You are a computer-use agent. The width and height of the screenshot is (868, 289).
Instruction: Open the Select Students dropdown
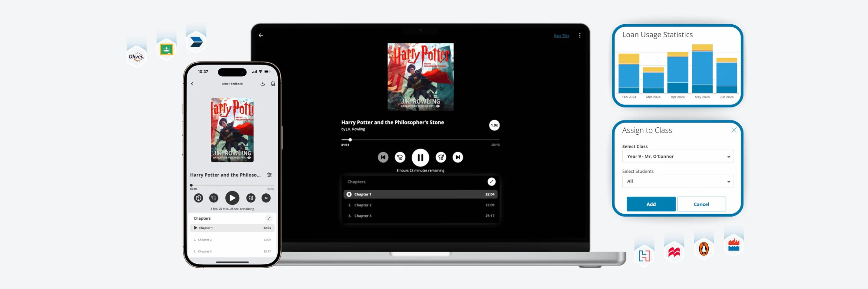coord(677,182)
